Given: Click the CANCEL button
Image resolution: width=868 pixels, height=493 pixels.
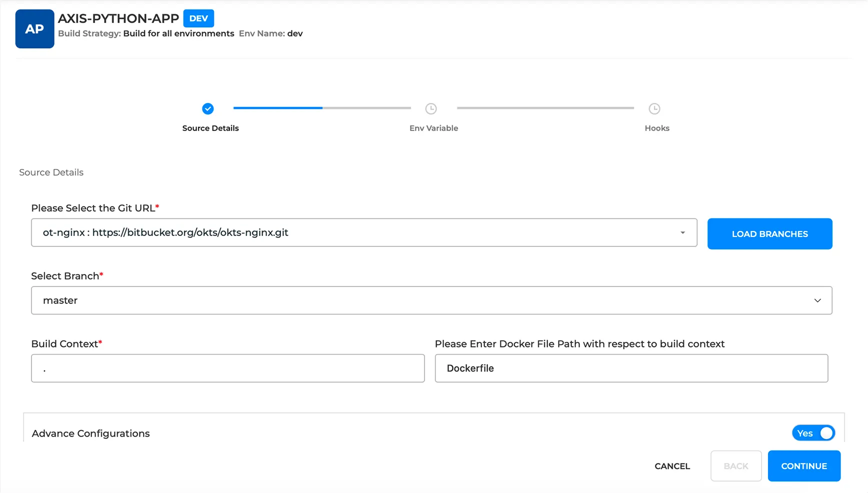Looking at the screenshot, I should coord(672,466).
